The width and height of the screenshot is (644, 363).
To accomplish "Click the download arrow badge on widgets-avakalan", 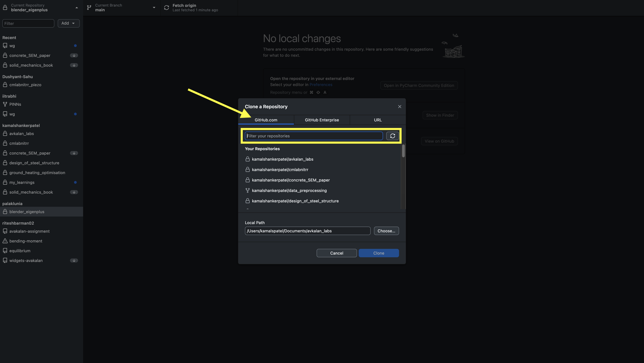I will tap(74, 260).
